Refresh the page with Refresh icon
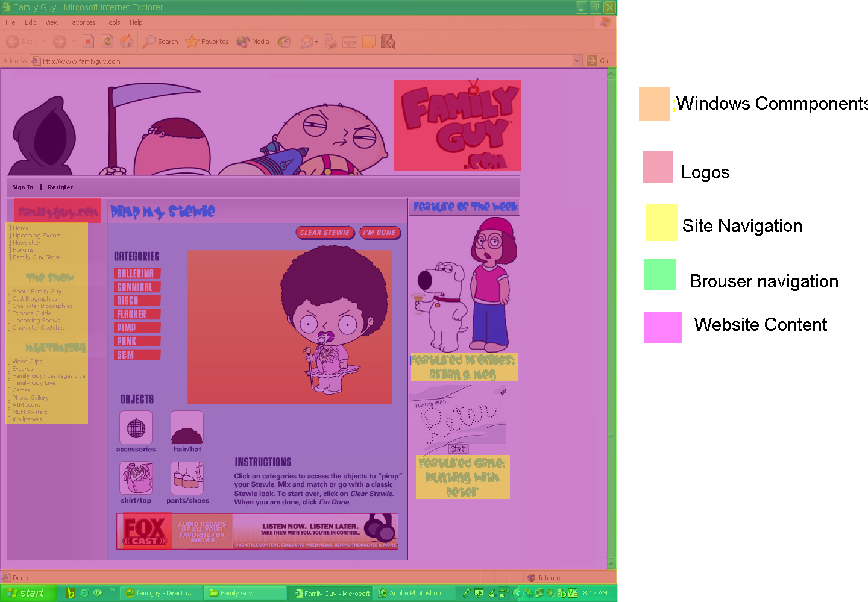 [x=107, y=42]
